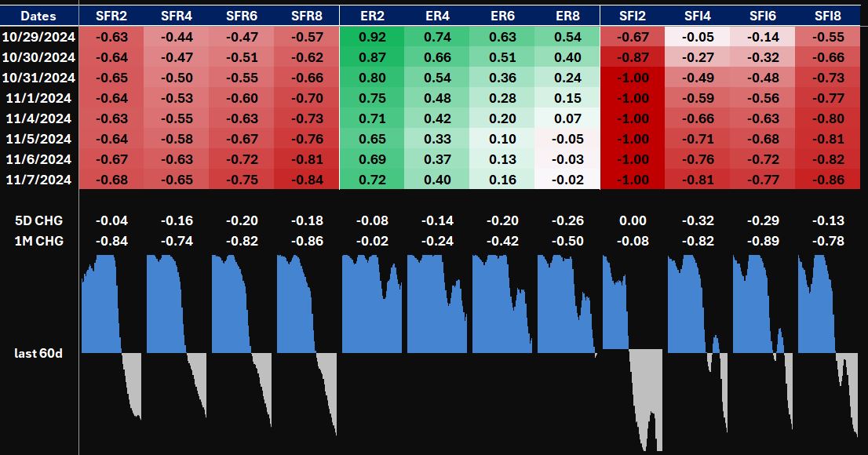Image resolution: width=868 pixels, height=455 pixels.
Task: Open the SFI2 last 60d sparkline chart
Action: [x=633, y=352]
